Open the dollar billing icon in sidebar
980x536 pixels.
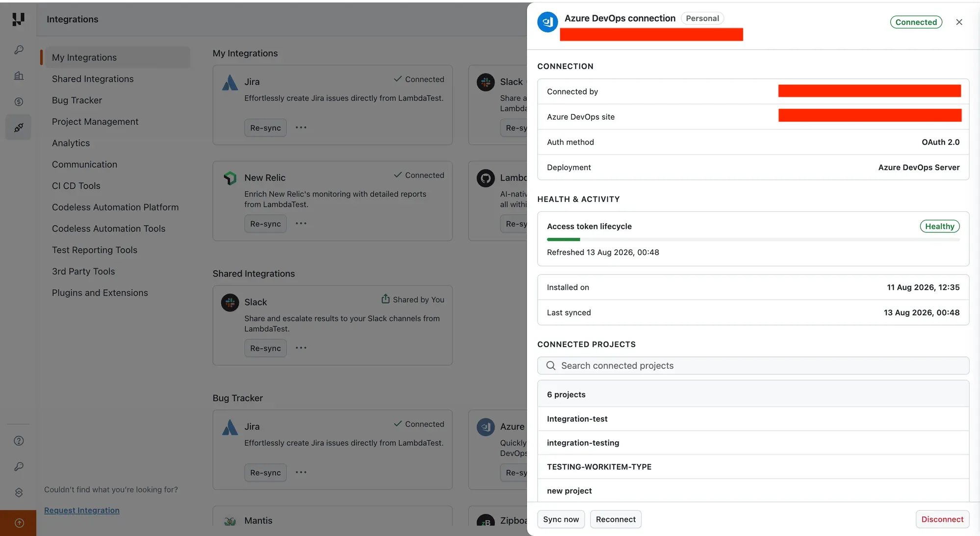pyautogui.click(x=19, y=102)
